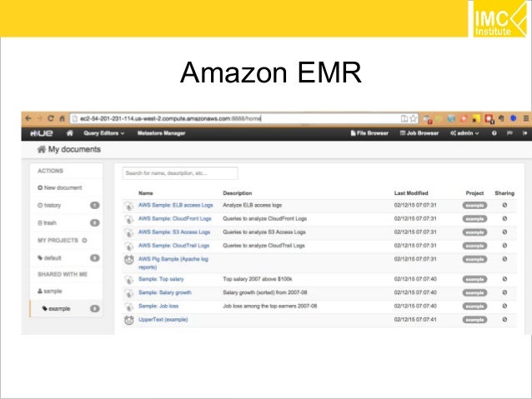This screenshot has height=399, width=532.
Task: Open the browser hamburger menu icon
Action: coord(526,118)
